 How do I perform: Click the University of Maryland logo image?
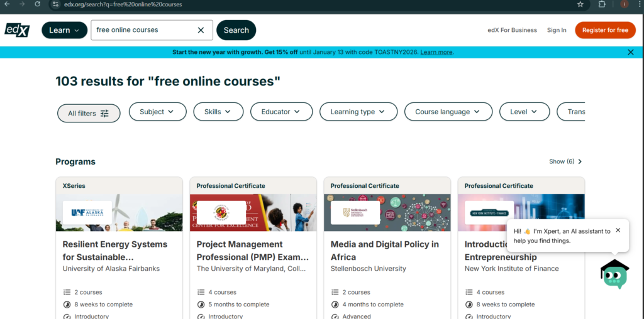[221, 212]
